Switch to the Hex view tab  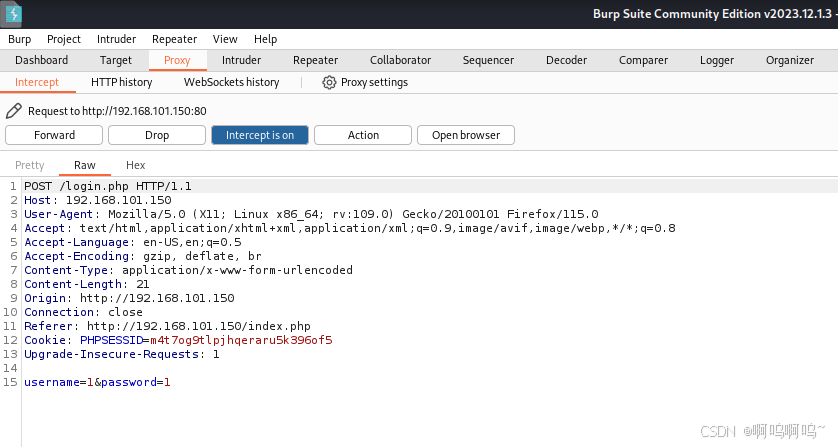(x=136, y=165)
